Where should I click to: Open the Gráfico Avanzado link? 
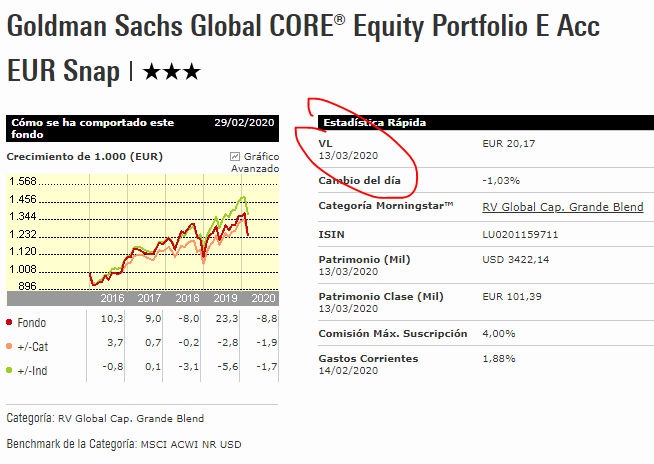pyautogui.click(x=255, y=163)
